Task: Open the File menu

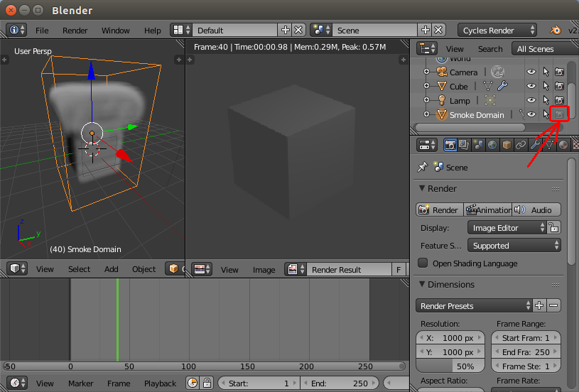Action: click(42, 31)
